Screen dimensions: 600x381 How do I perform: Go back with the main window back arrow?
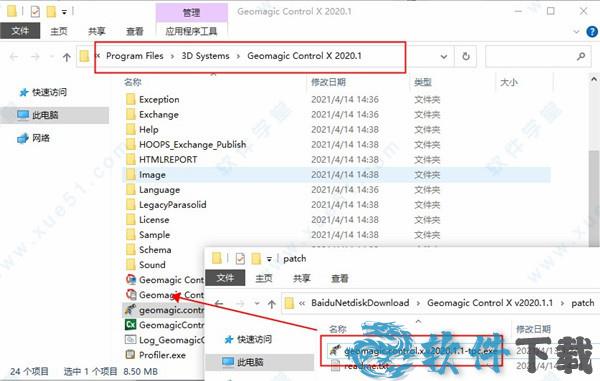point(14,57)
